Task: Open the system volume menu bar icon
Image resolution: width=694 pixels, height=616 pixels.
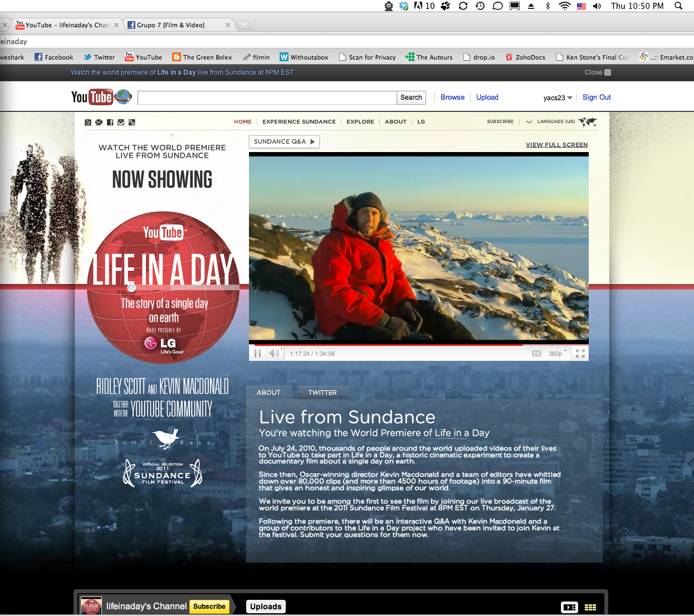Action: (597, 6)
